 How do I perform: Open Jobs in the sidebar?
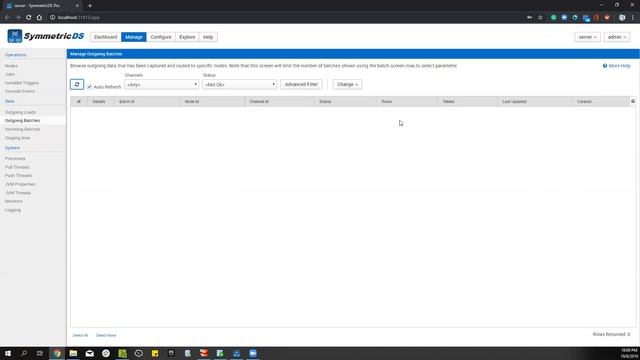pyautogui.click(x=10, y=74)
